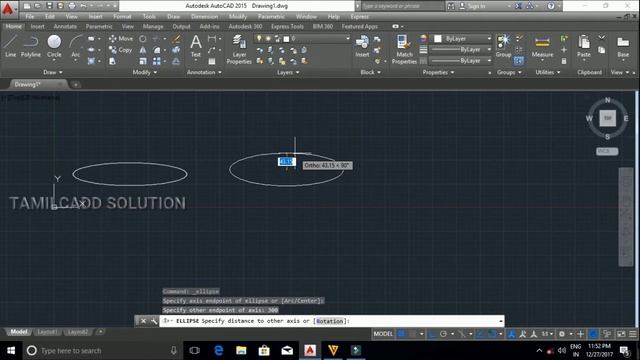This screenshot has width=640, height=360.
Task: Switch to the Express Tools ribbon tab
Action: pos(287,26)
